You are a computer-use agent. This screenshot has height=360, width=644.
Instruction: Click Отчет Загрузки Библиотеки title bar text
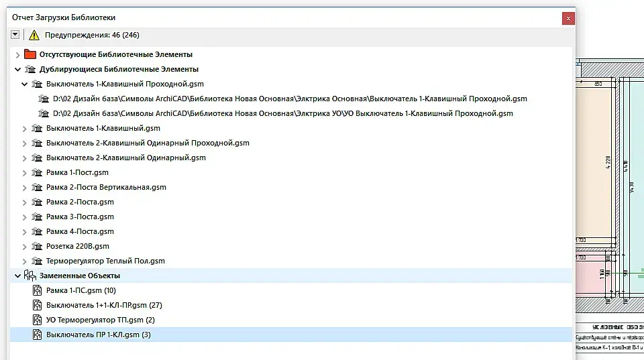click(64, 17)
